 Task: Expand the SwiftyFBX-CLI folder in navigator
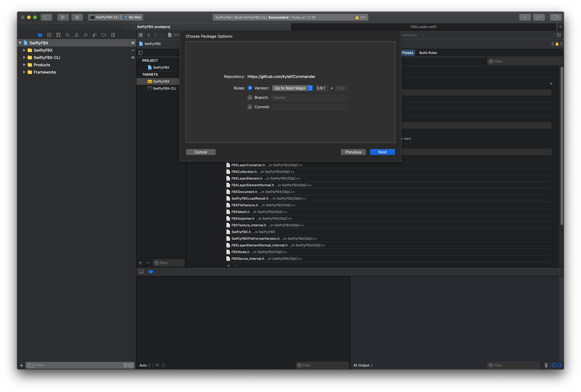click(24, 57)
